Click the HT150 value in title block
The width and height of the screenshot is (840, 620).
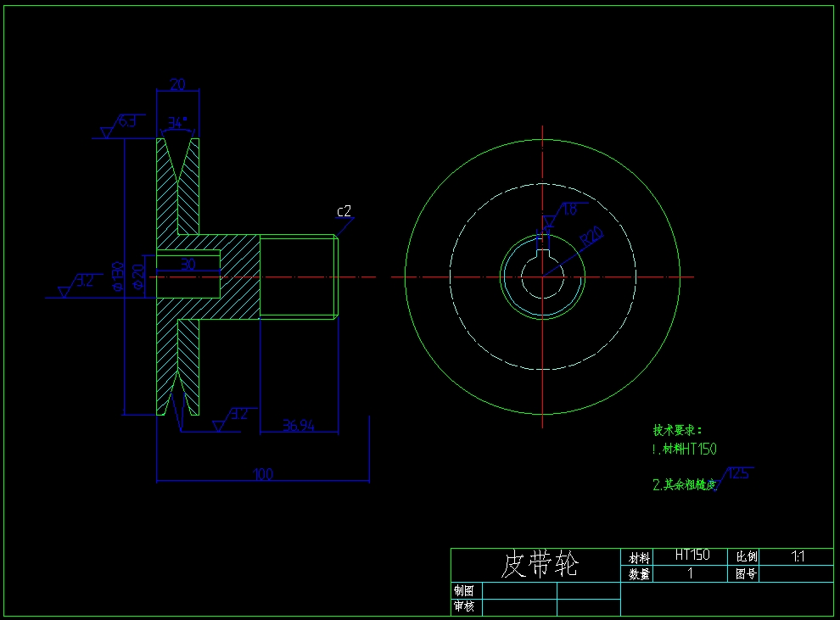(692, 556)
